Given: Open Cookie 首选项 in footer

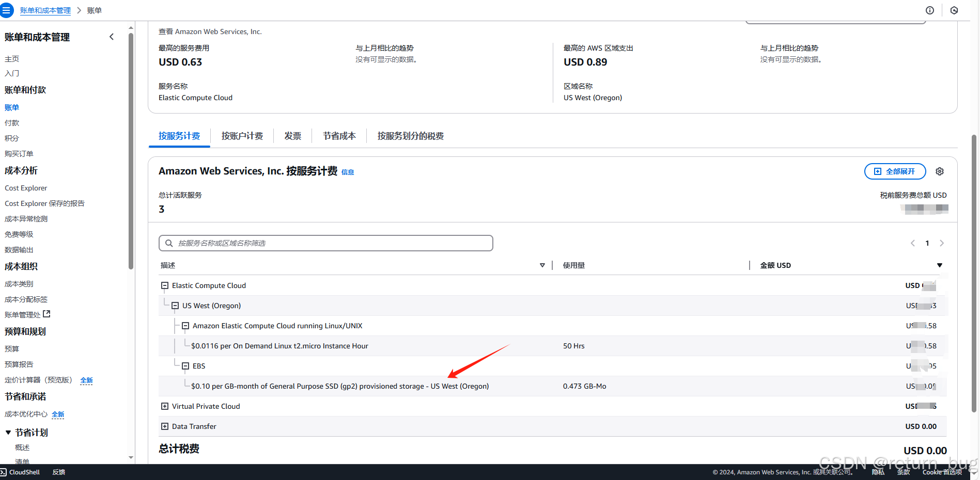Looking at the screenshot, I should (942, 472).
